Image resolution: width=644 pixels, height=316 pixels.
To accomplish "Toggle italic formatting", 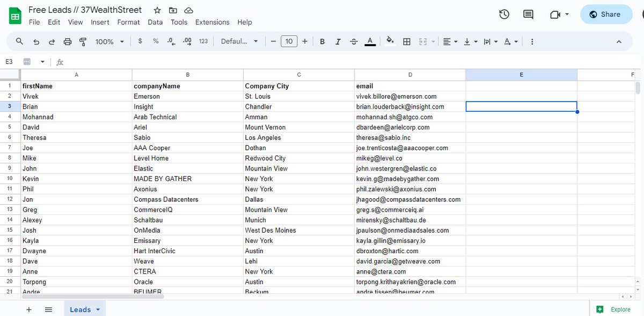I will point(338,41).
